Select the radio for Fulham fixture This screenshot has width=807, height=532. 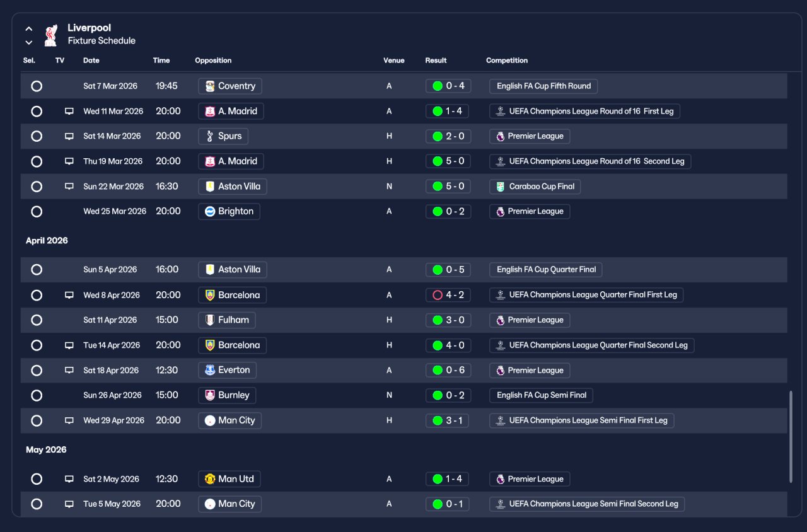pyautogui.click(x=37, y=320)
